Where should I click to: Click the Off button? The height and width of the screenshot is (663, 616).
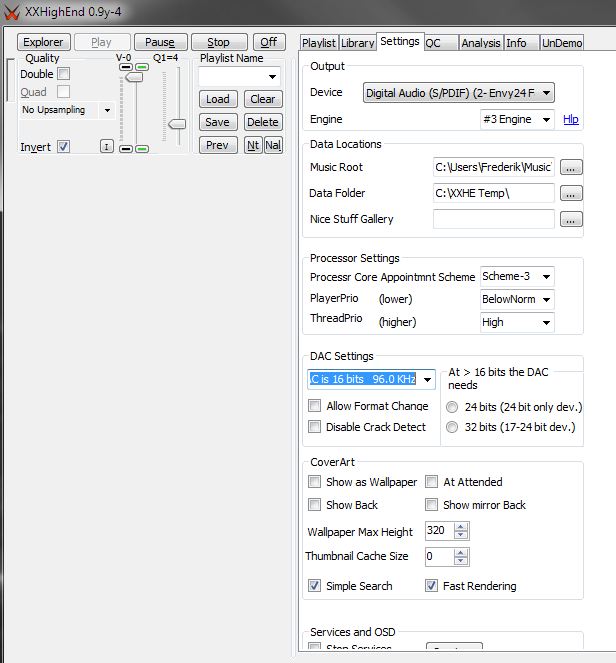tap(269, 42)
